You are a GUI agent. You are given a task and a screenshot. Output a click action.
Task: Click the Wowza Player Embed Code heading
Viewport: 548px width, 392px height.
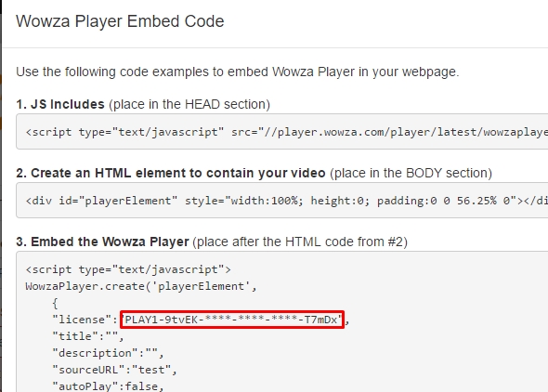[x=120, y=21]
